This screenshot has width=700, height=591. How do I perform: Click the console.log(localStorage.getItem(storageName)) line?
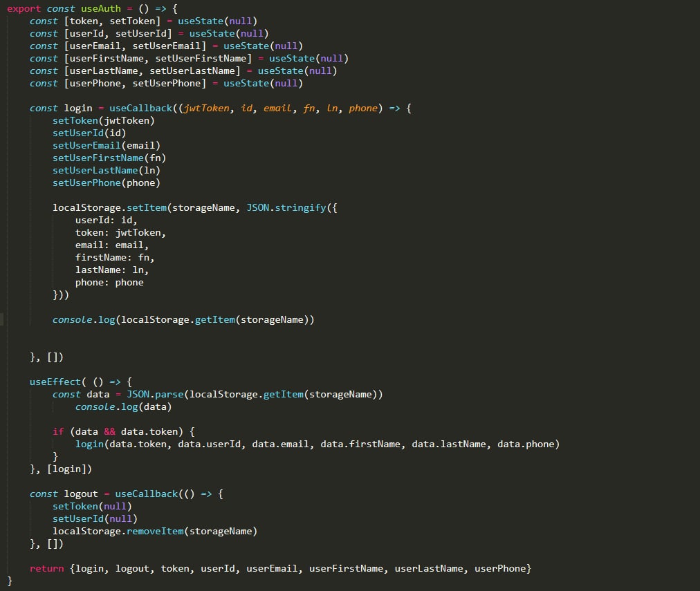pos(183,320)
